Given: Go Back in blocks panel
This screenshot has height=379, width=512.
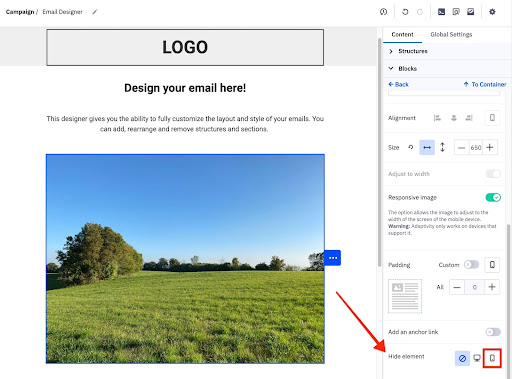Looking at the screenshot, I should 398,84.
